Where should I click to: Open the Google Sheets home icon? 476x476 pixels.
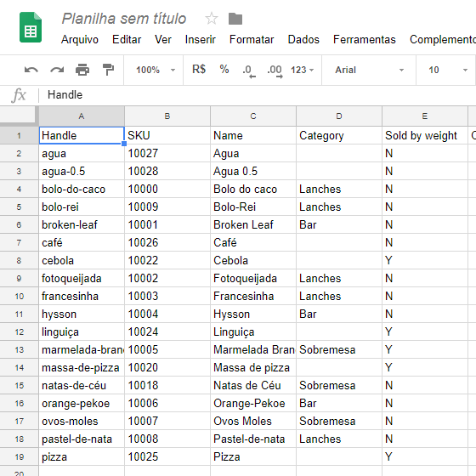tap(31, 27)
